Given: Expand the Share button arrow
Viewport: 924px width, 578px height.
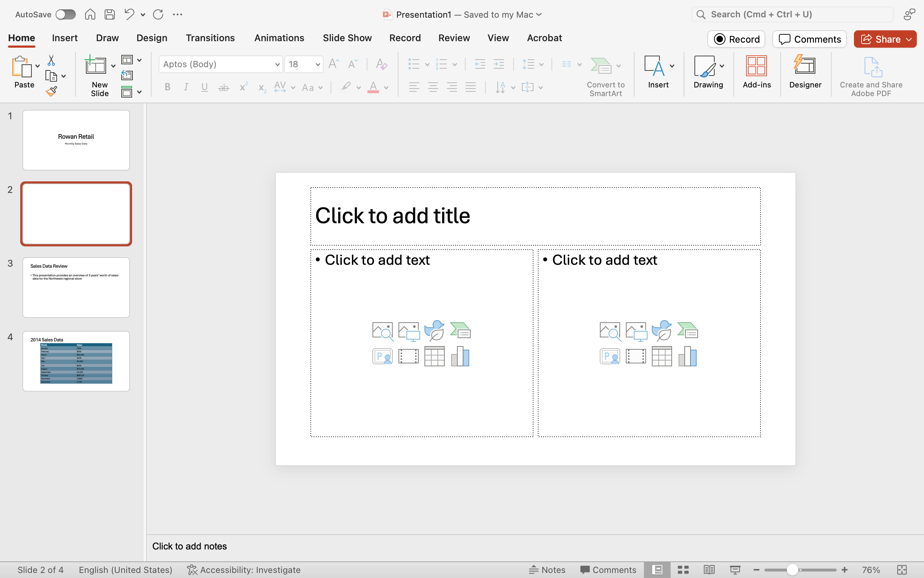Looking at the screenshot, I should 909,39.
